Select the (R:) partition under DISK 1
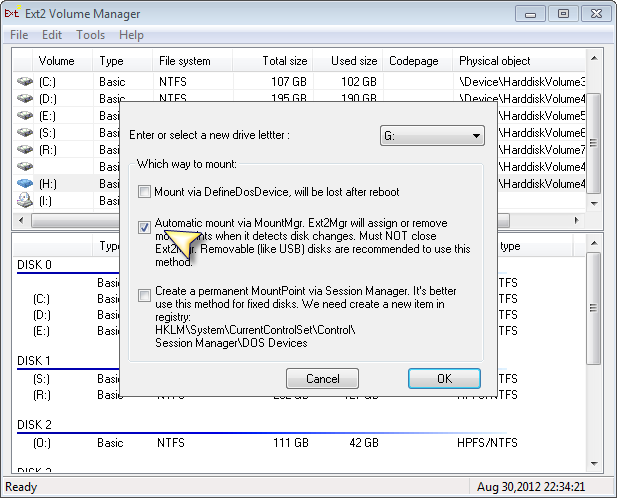 pyautogui.click(x=42, y=395)
